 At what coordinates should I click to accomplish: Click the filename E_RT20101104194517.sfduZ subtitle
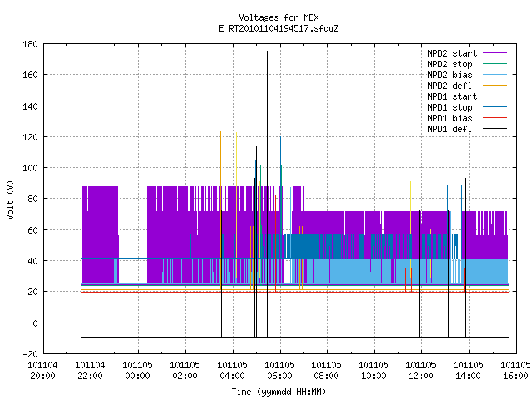coord(279,28)
